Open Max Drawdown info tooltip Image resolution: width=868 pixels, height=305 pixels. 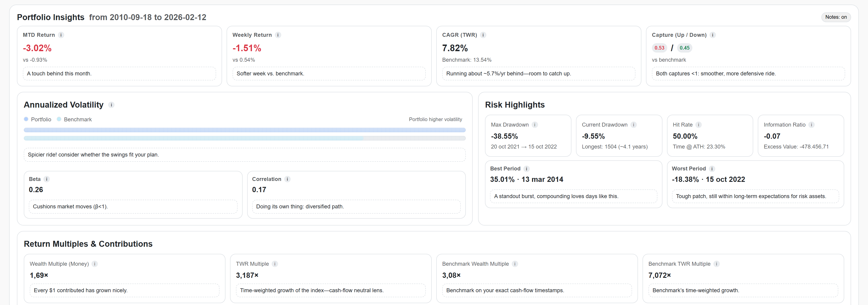535,125
